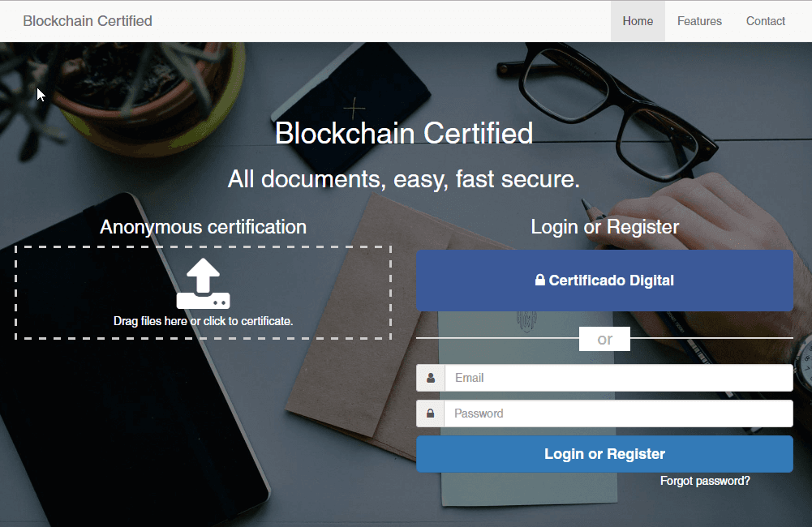Click the 'Blockchain Certified' hero title
This screenshot has height=527, width=812.
(x=403, y=134)
